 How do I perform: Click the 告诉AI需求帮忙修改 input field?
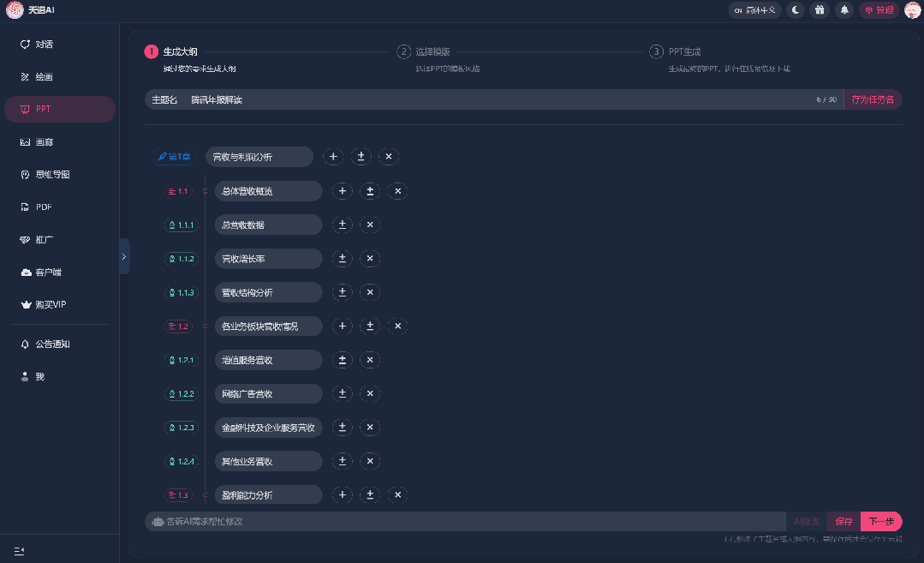[x=462, y=521]
